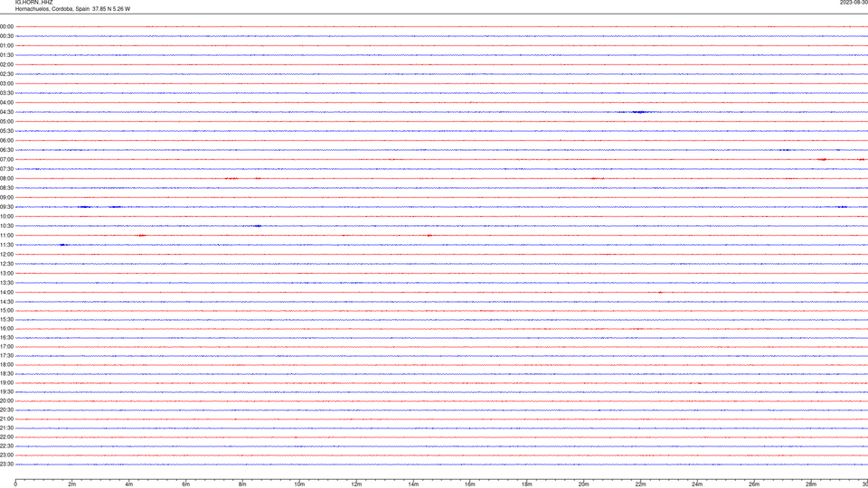Click the 10:00 time label
This screenshot has height=488, width=868.
point(6,216)
